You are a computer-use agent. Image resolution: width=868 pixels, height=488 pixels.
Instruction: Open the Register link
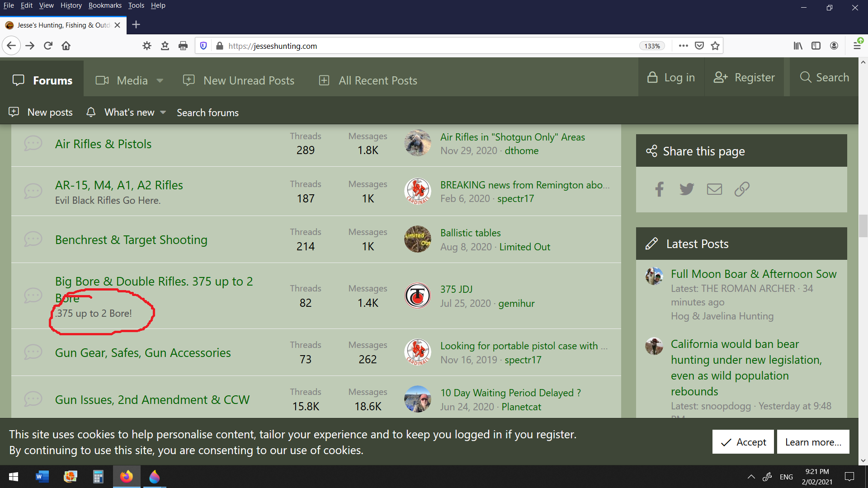(745, 77)
